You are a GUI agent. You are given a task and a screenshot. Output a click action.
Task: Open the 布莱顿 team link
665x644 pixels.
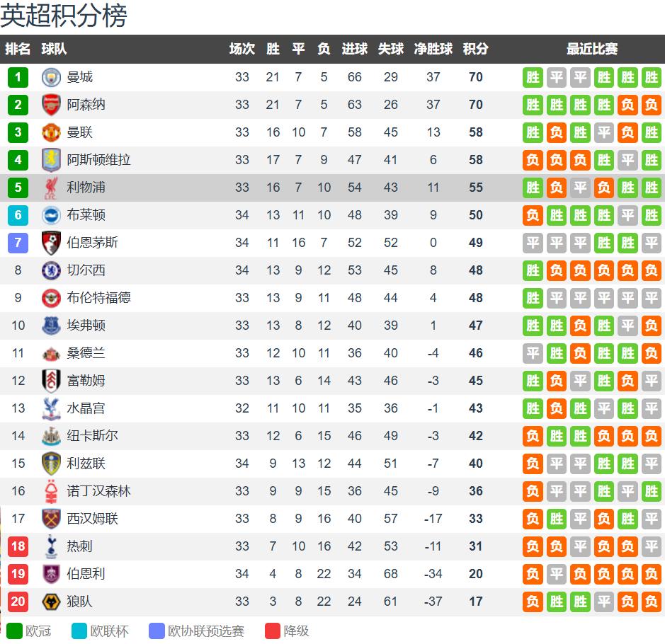pos(86,215)
